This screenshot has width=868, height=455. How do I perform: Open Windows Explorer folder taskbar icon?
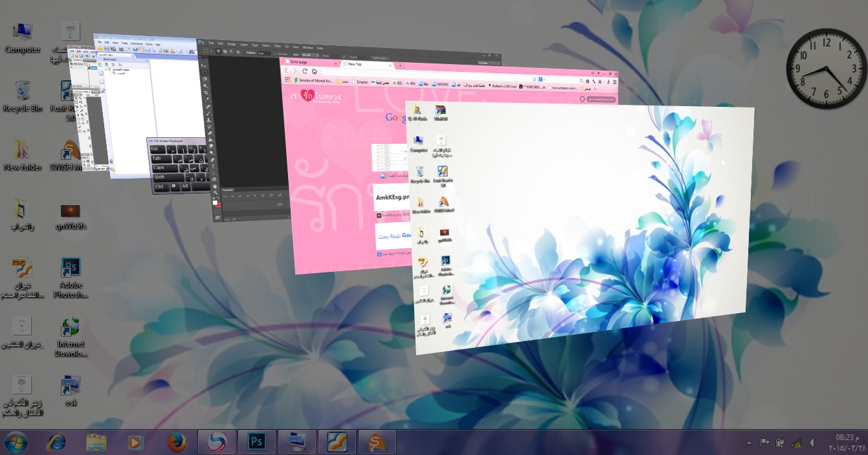(x=96, y=442)
